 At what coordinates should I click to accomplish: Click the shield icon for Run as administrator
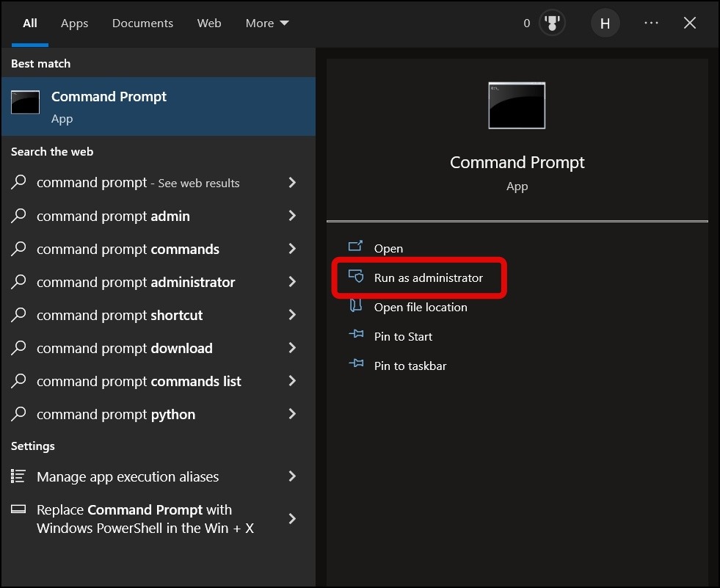click(356, 277)
